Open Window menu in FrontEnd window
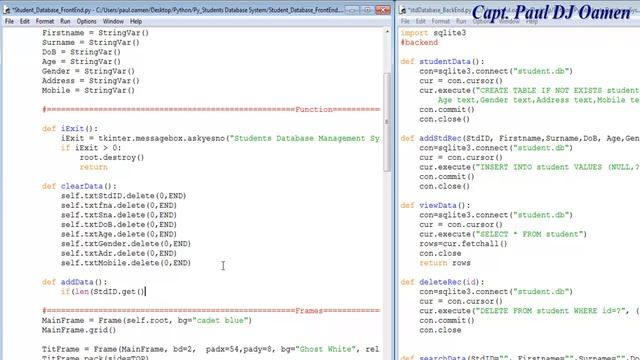 [x=113, y=21]
